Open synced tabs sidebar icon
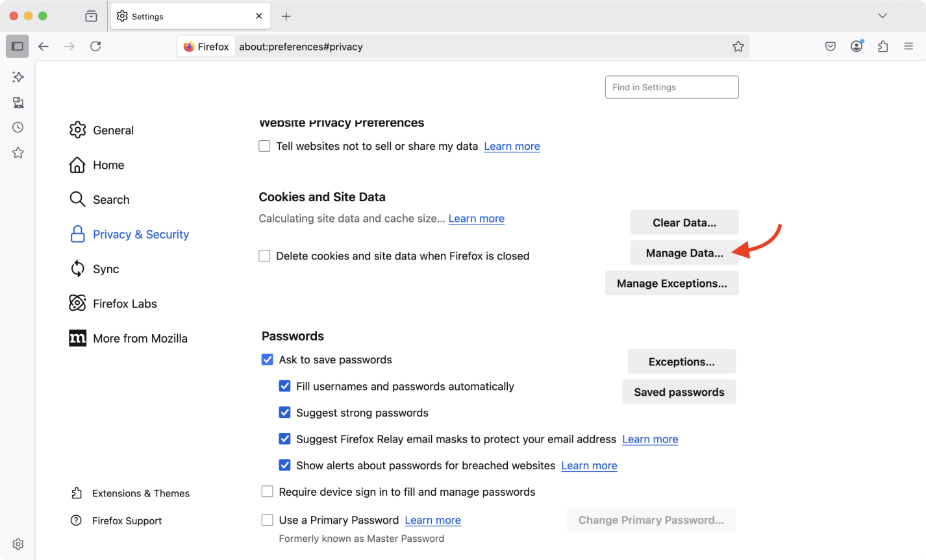This screenshot has height=560, width=926. click(18, 103)
